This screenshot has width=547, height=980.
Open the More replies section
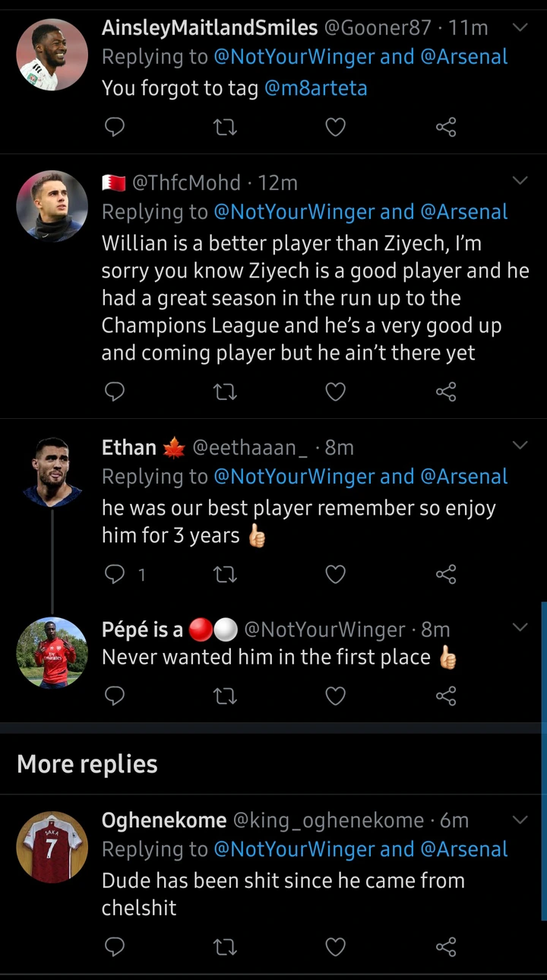(x=87, y=764)
